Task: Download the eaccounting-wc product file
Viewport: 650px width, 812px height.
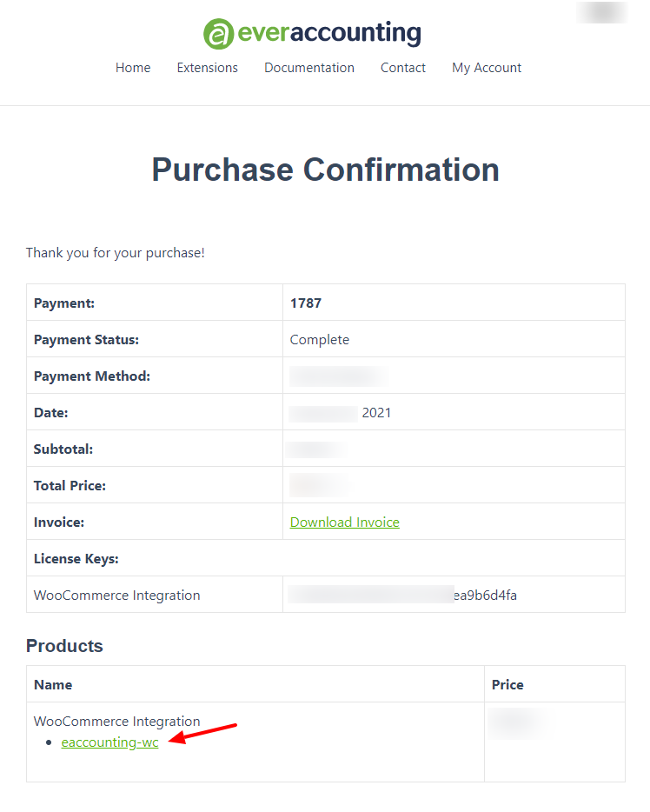Action: pos(109,742)
